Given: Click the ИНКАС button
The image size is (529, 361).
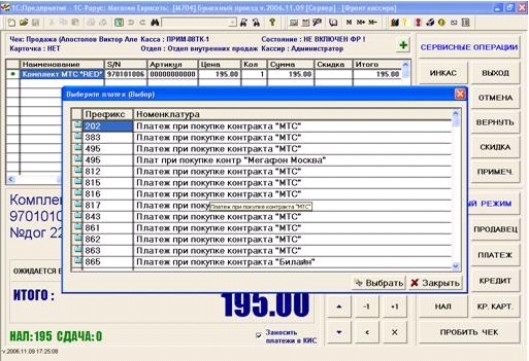Looking at the screenshot, I should click(x=443, y=73).
